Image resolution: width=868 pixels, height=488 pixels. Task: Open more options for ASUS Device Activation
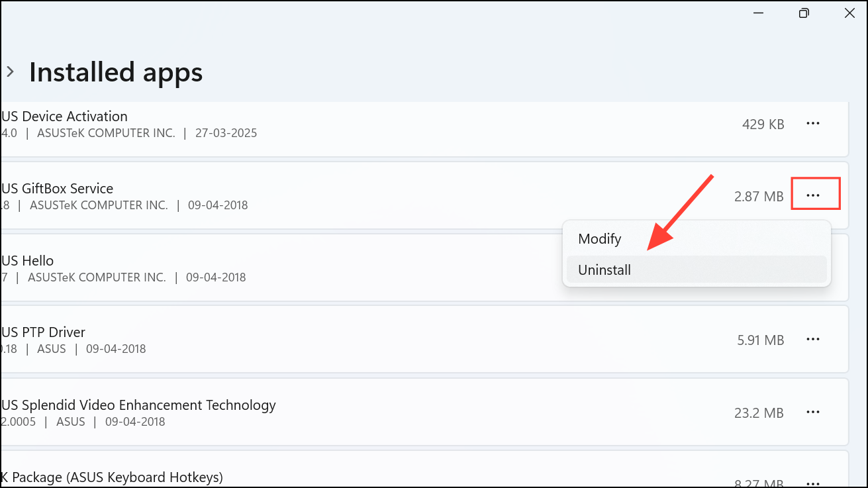pos(812,124)
